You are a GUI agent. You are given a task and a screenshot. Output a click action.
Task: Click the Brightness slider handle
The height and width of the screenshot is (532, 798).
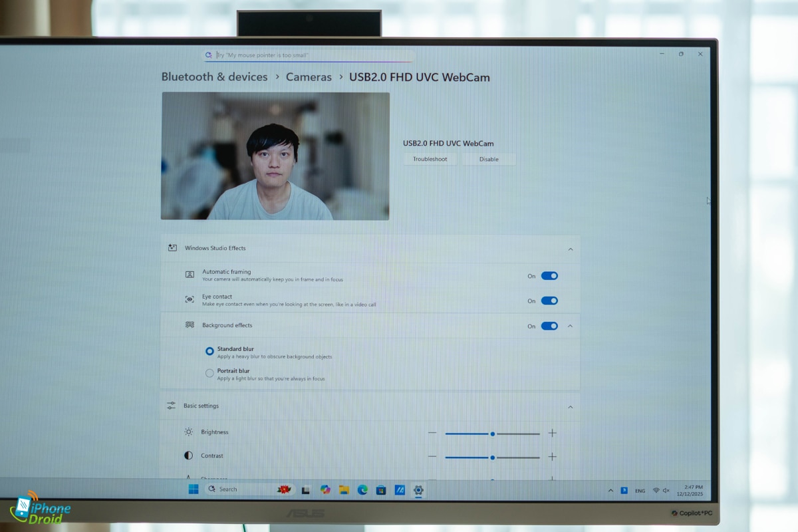coord(492,434)
